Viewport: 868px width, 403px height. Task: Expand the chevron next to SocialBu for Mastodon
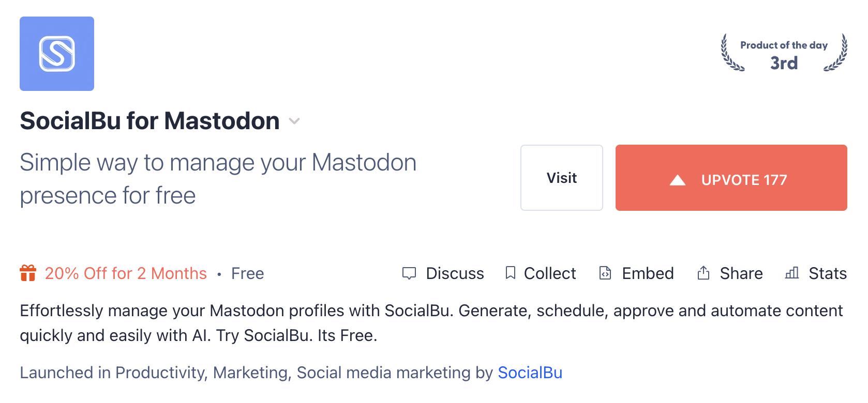[x=294, y=121]
